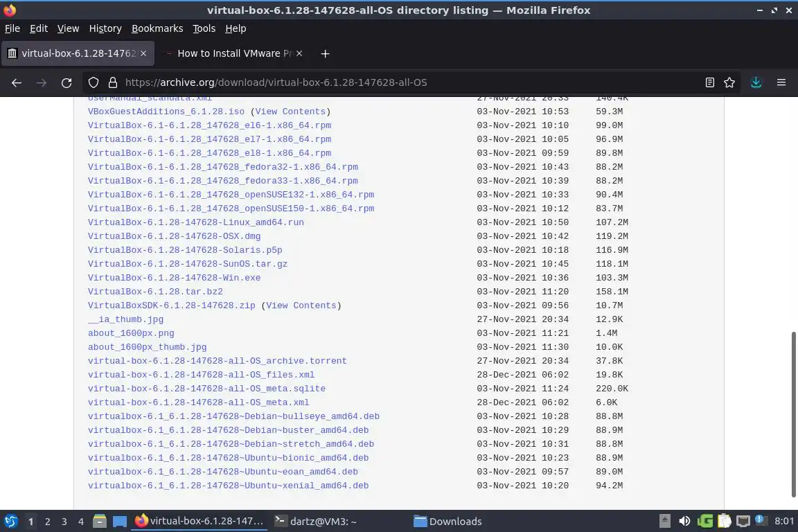Adjust volume via speaker tray icon

point(684,521)
